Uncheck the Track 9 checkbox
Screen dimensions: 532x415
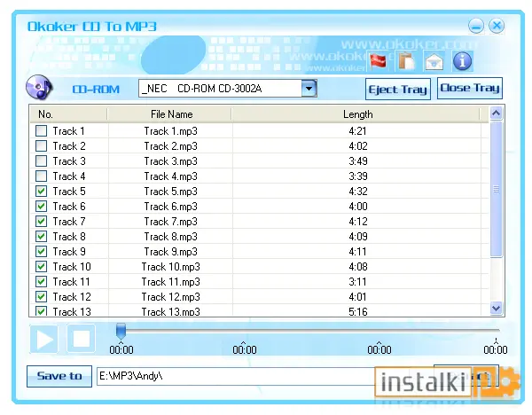click(x=42, y=252)
